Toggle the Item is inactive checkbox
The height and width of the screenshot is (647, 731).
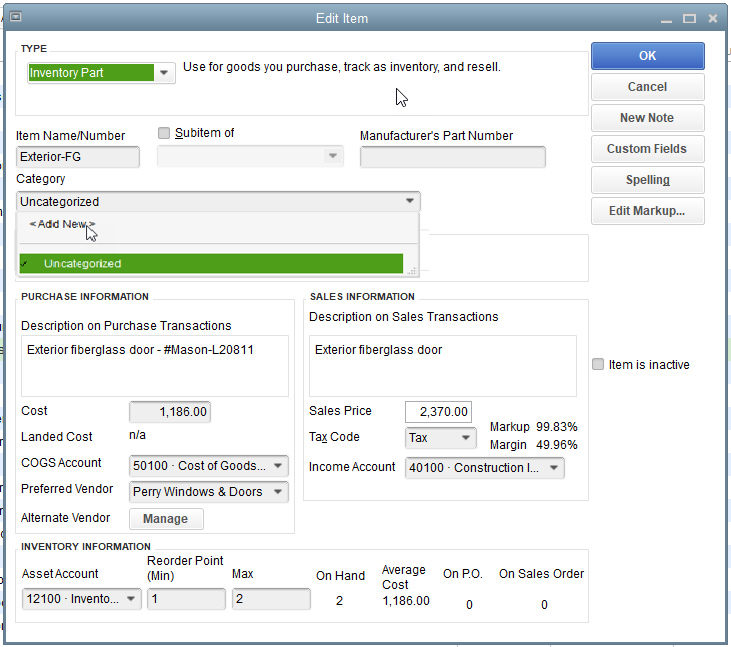tap(599, 365)
